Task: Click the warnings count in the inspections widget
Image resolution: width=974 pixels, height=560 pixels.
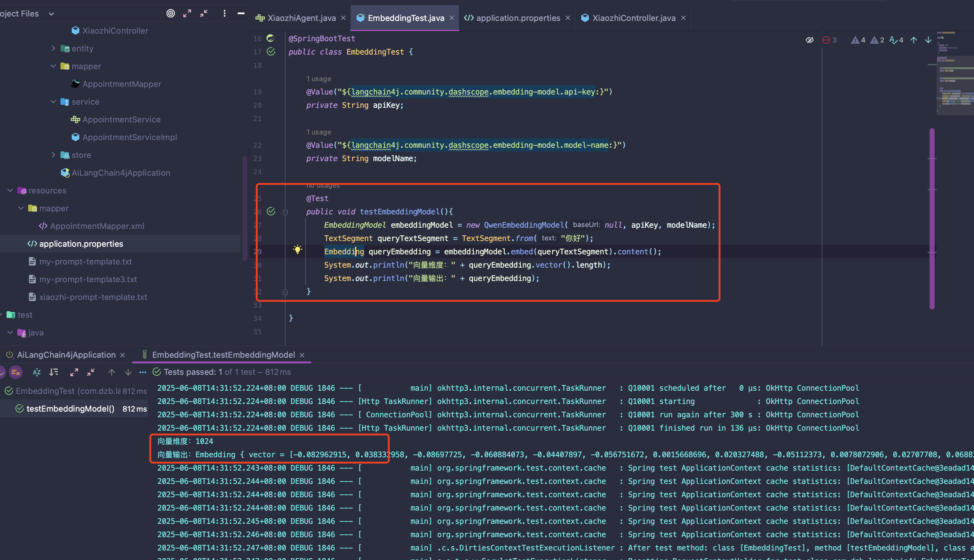Action: [857, 40]
